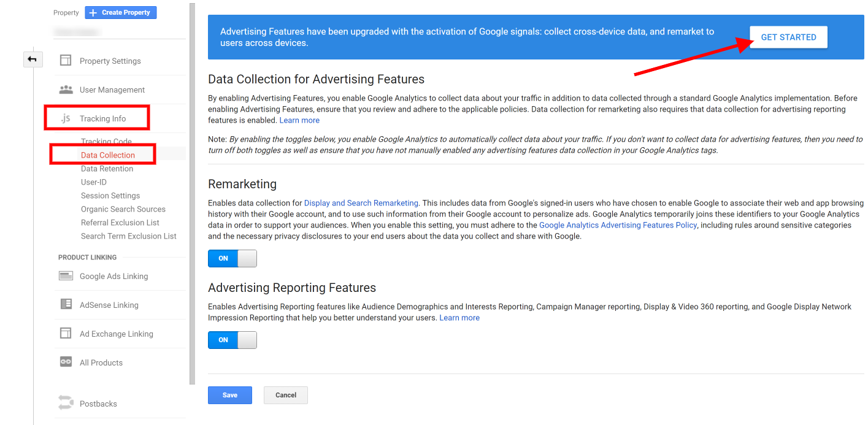Click the Create Property button
The width and height of the screenshot is (868, 425).
[121, 12]
